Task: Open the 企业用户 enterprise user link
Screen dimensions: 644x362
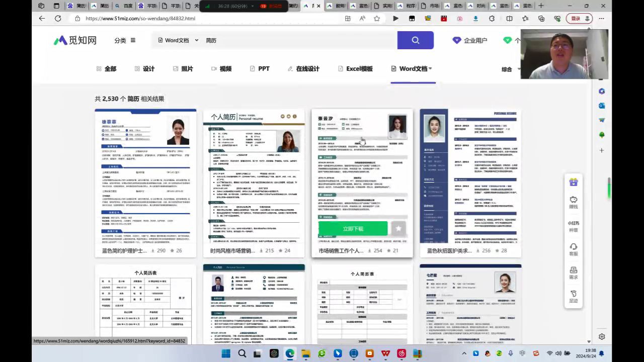Action: pos(470,40)
